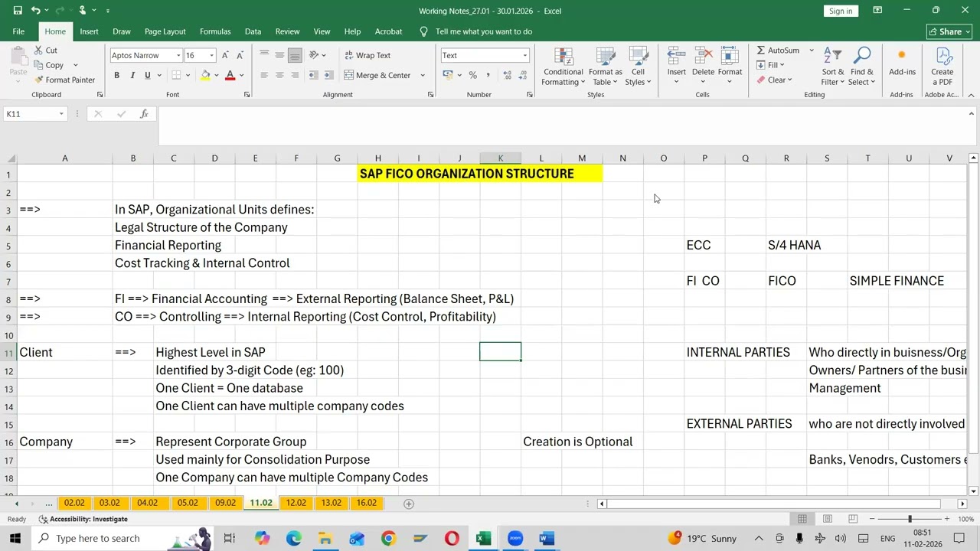Apply Percent Style
Viewport: 980px width, 551px height.
pyautogui.click(x=472, y=75)
